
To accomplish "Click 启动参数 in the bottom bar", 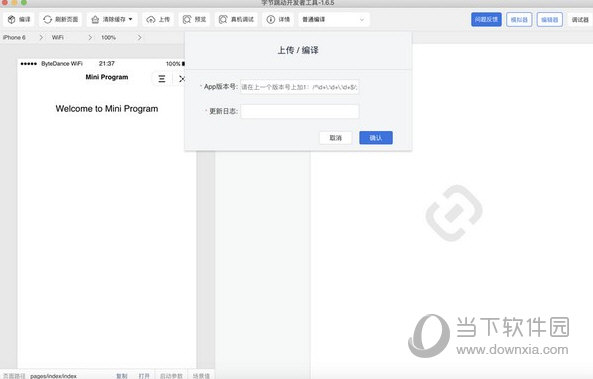I will (x=171, y=376).
